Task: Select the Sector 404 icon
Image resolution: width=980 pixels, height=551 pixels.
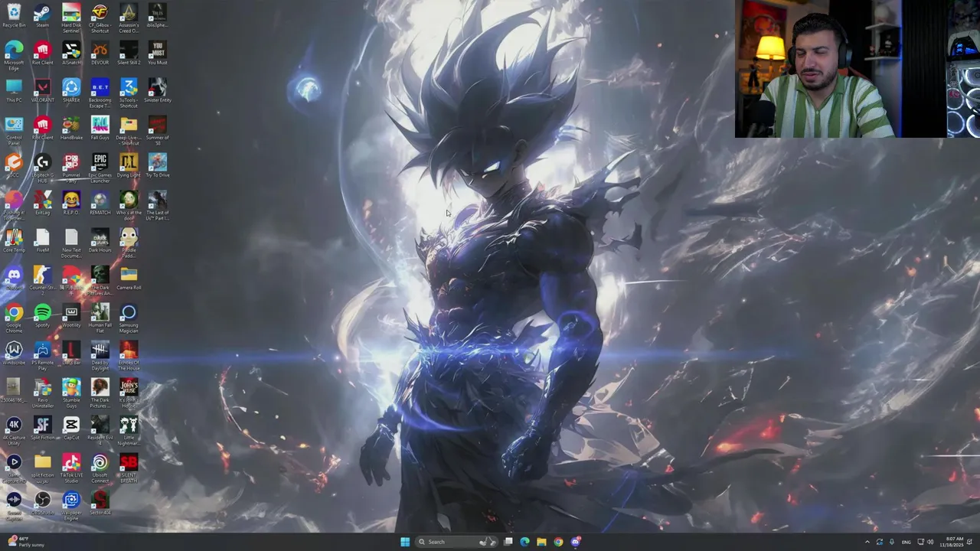Action: pos(100,503)
